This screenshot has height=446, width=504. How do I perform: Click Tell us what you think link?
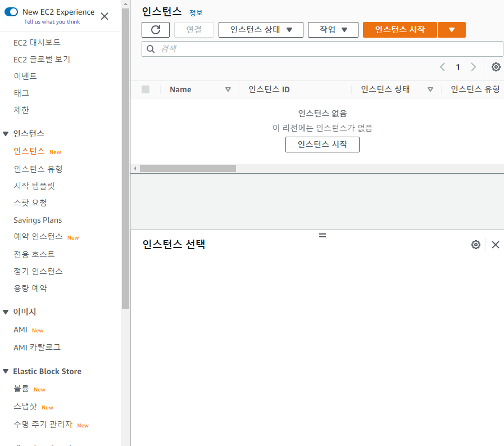click(x=52, y=22)
